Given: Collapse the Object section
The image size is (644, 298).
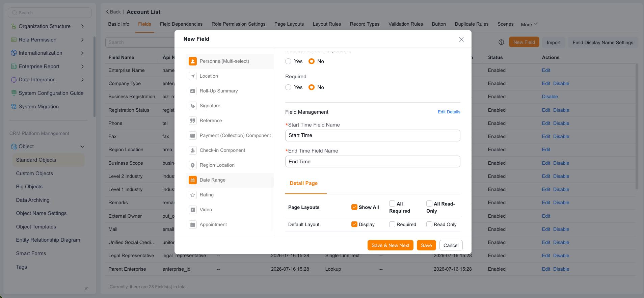Looking at the screenshot, I should (82, 146).
